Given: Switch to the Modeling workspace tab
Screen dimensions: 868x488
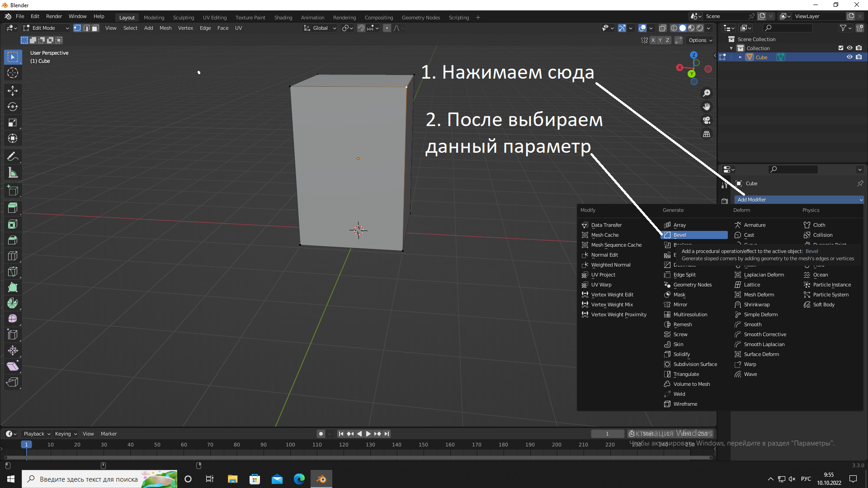Looking at the screenshot, I should (154, 18).
